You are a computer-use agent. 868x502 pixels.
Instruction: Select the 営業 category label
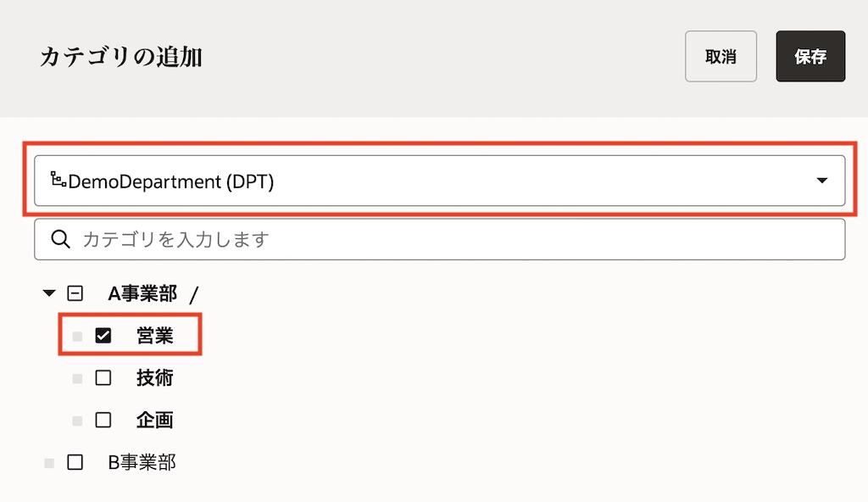pos(155,336)
